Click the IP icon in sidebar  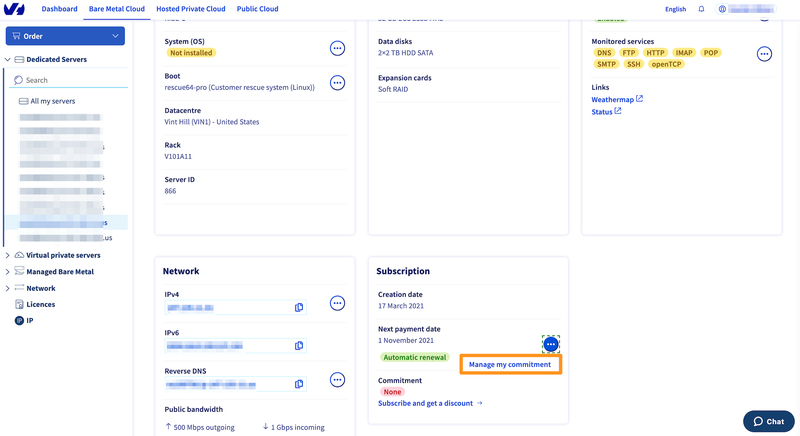pyautogui.click(x=19, y=320)
